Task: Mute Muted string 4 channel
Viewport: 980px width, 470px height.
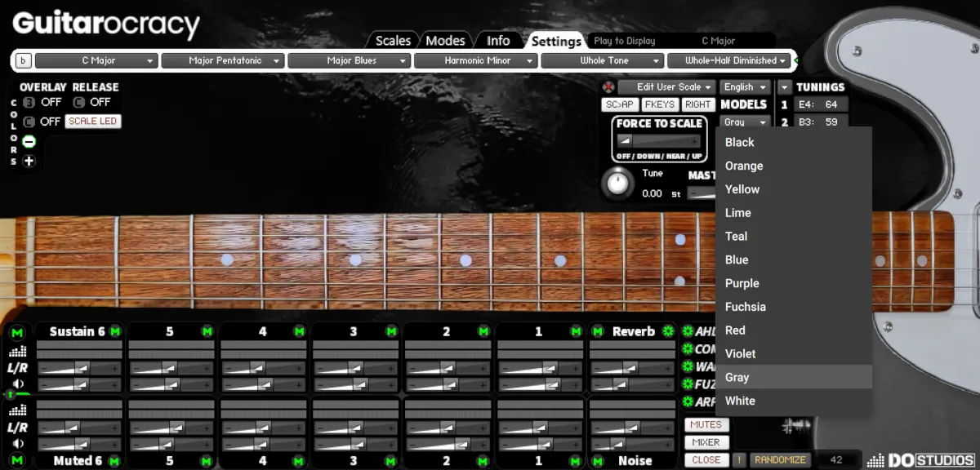Action: tap(299, 461)
